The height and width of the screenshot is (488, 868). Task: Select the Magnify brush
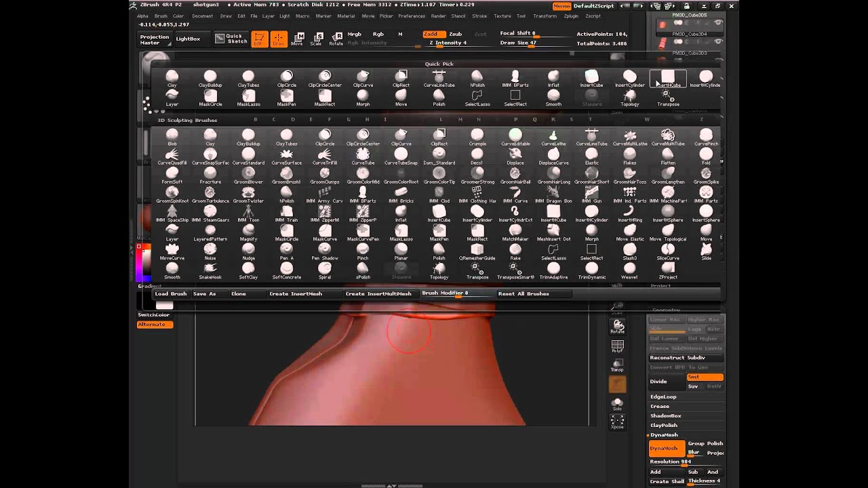pyautogui.click(x=248, y=232)
